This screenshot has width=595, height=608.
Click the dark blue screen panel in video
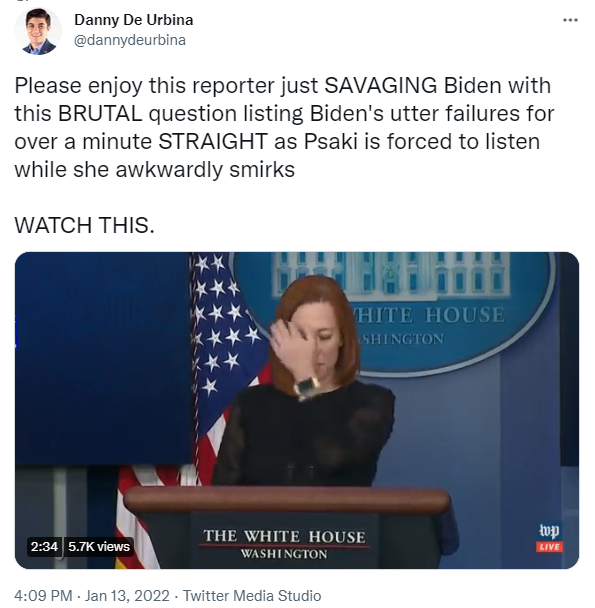103,359
